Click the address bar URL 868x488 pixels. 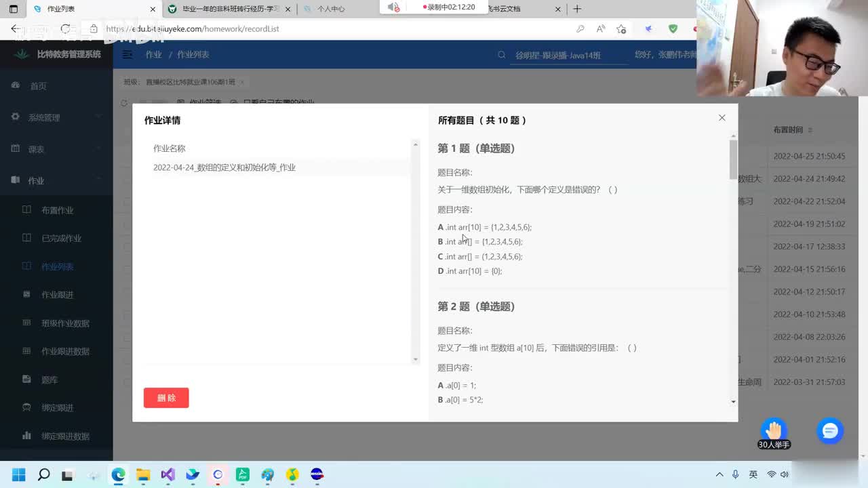click(193, 28)
